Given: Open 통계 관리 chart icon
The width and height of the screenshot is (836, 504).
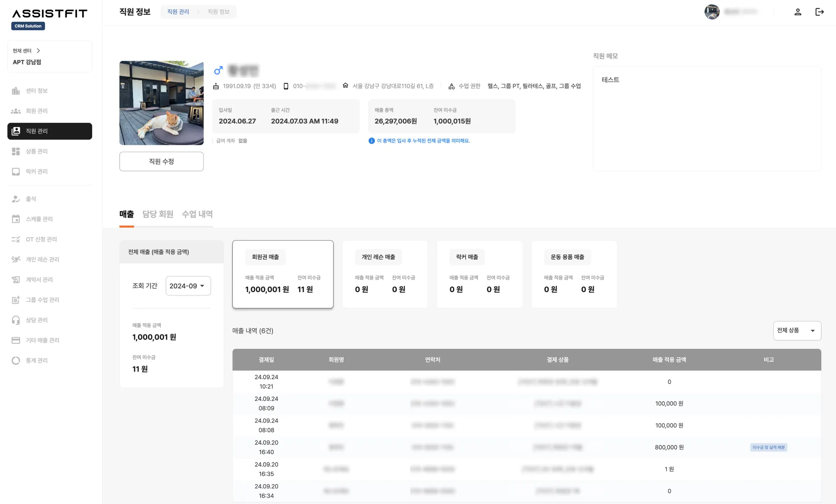Looking at the screenshot, I should tap(16, 360).
